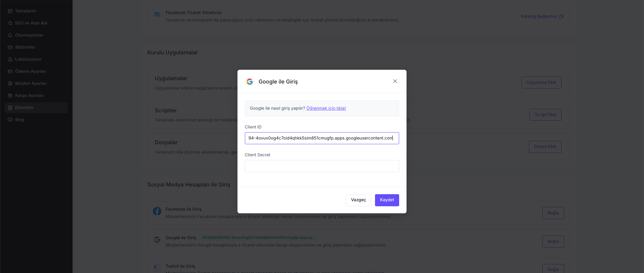Screen dimensions: 644x273
Task: Click the Temalarım sidebar icon
Action: click(10, 11)
